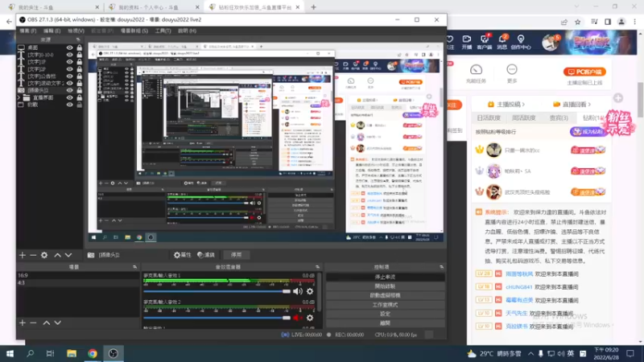
Task: Toggle lock on 摄像头 source
Action: pyautogui.click(x=79, y=90)
